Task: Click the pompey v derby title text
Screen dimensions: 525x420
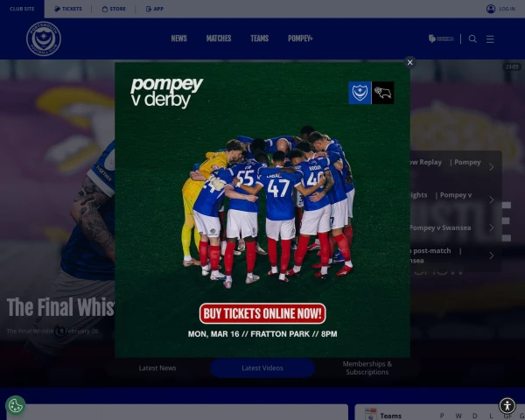Action: [166, 92]
